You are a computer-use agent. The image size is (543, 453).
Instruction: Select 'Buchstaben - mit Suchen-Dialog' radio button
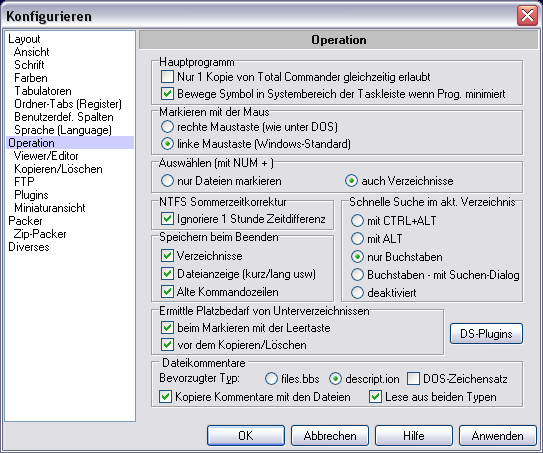point(357,275)
